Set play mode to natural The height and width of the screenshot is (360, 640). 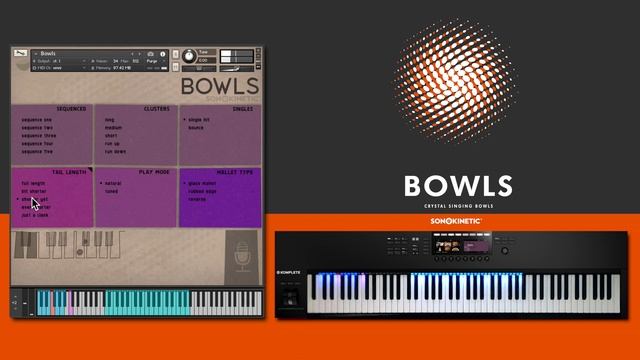click(113, 183)
